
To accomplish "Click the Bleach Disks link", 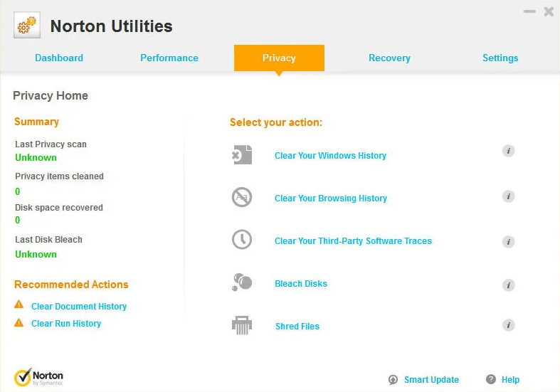I will pos(301,283).
